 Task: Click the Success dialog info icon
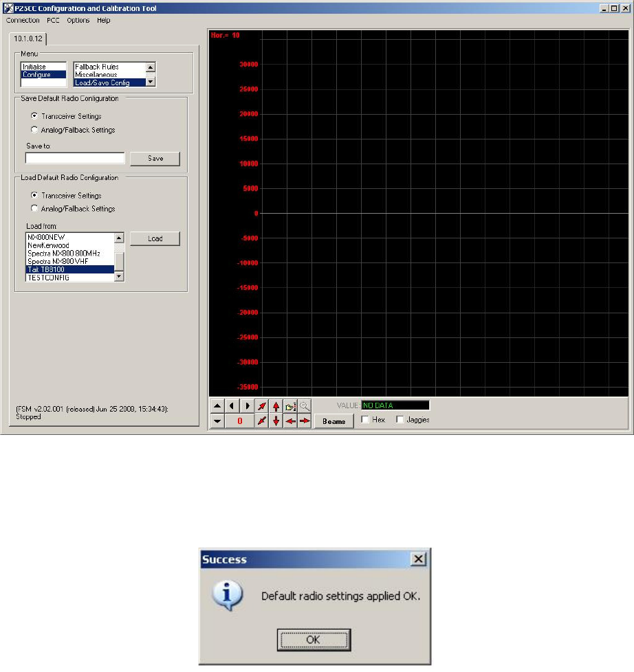[x=228, y=595]
